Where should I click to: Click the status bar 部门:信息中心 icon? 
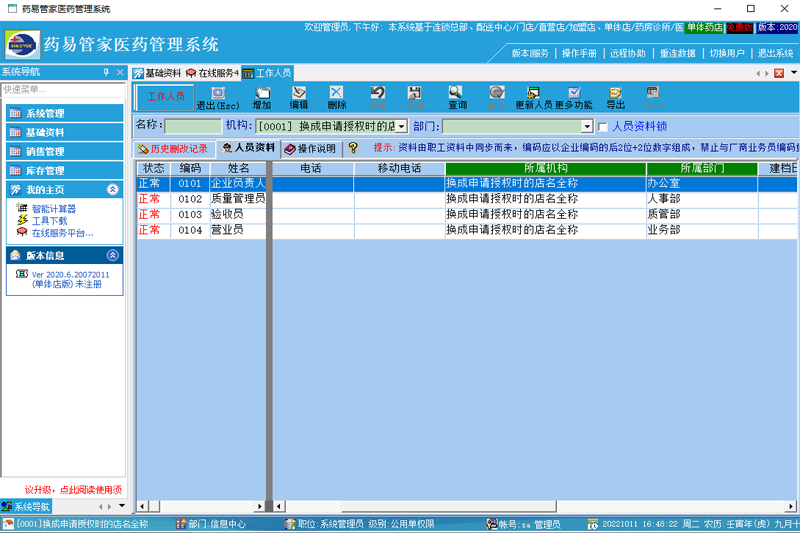pos(181,524)
